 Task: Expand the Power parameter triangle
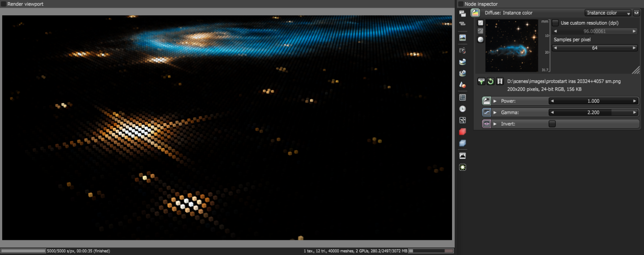(495, 101)
